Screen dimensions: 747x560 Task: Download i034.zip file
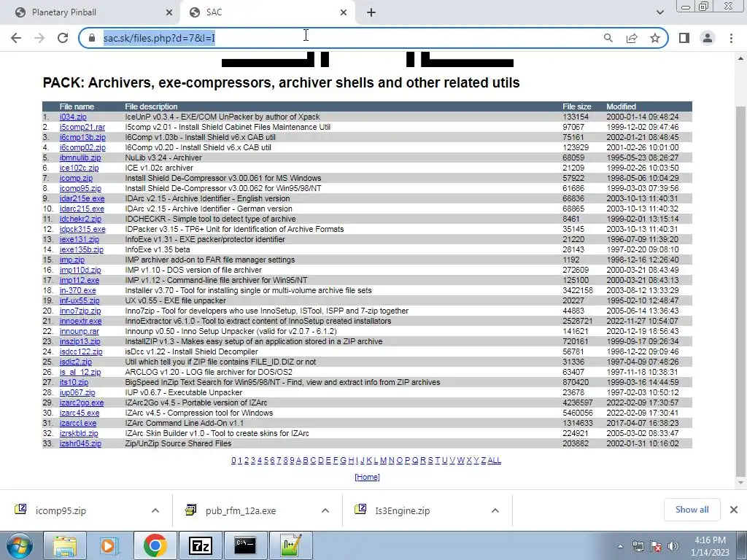73,117
